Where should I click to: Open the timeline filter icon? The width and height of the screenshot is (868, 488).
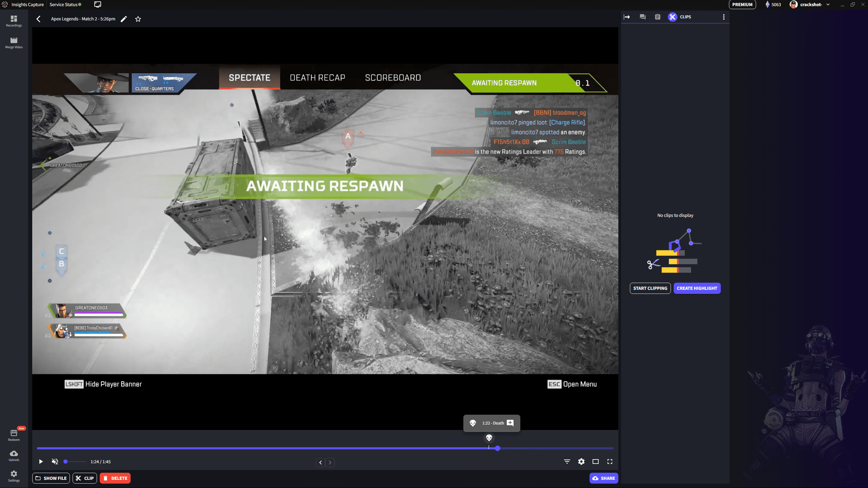567,462
